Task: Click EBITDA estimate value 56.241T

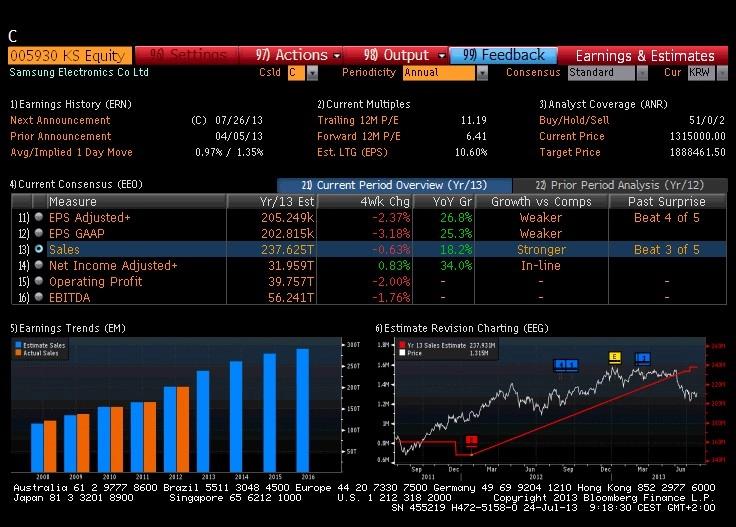Action: [x=291, y=298]
